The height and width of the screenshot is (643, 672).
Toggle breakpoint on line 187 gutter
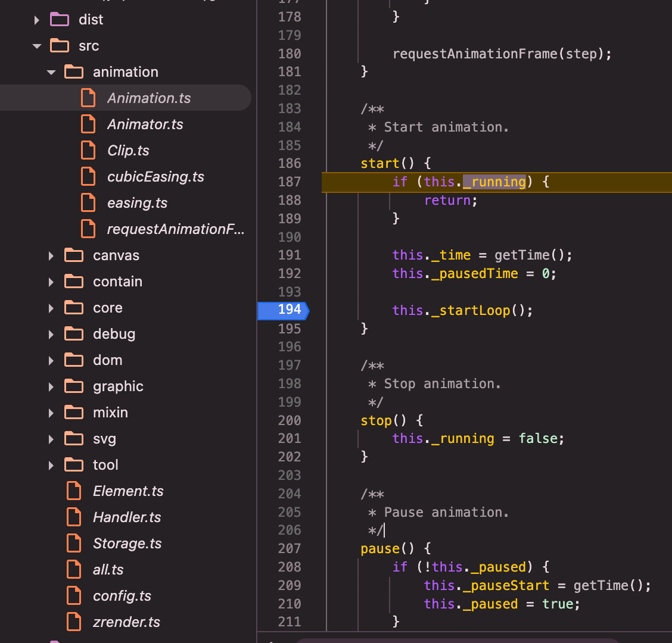pyautogui.click(x=290, y=182)
